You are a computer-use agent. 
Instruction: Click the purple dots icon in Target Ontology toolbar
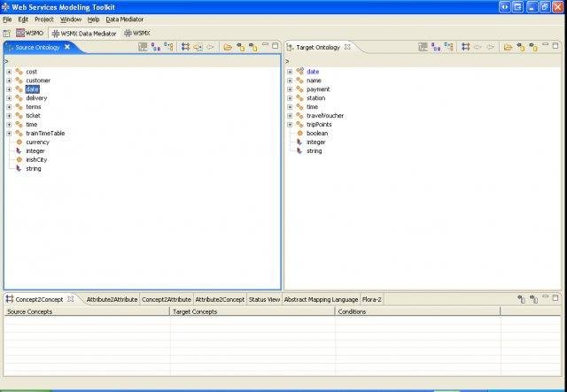436,47
